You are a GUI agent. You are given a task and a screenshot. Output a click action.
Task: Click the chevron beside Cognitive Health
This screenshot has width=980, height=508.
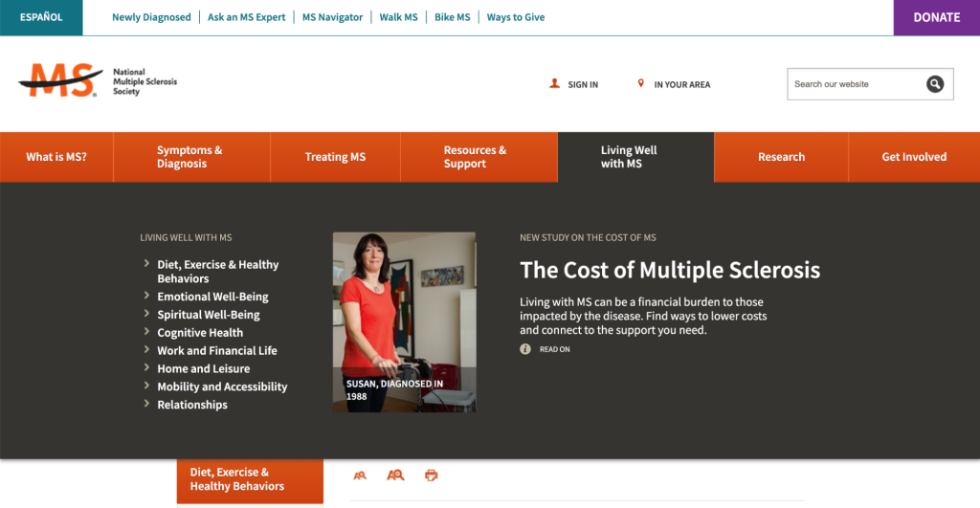click(x=146, y=332)
